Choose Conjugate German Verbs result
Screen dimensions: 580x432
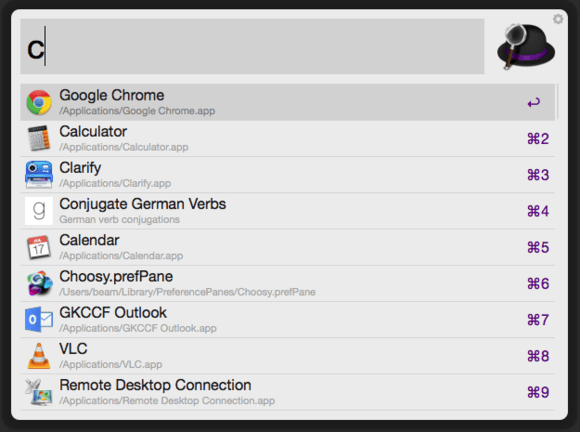287,211
